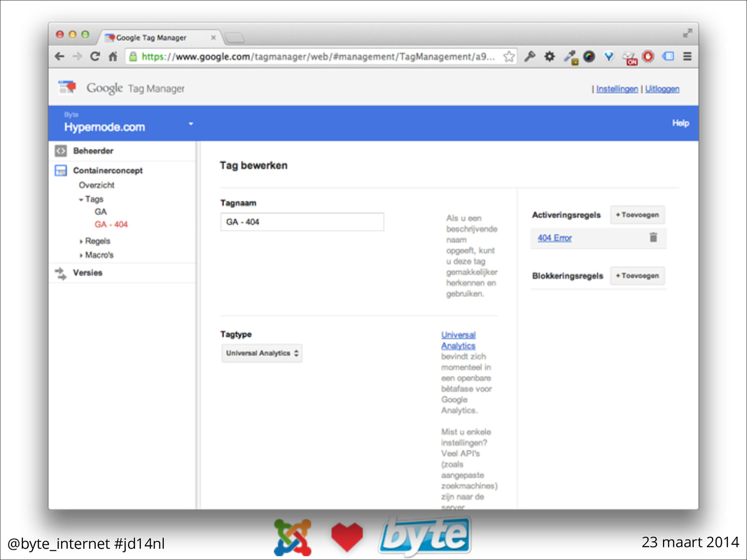Viewport: 747px width, 560px height.
Task: Click the Tag bewerken heading
Action: 254,166
